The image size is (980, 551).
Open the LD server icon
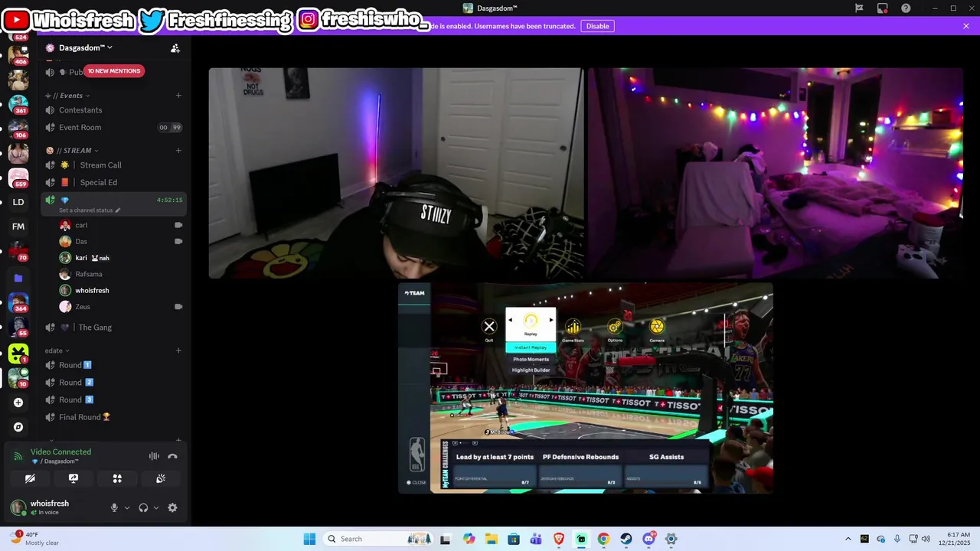18,202
